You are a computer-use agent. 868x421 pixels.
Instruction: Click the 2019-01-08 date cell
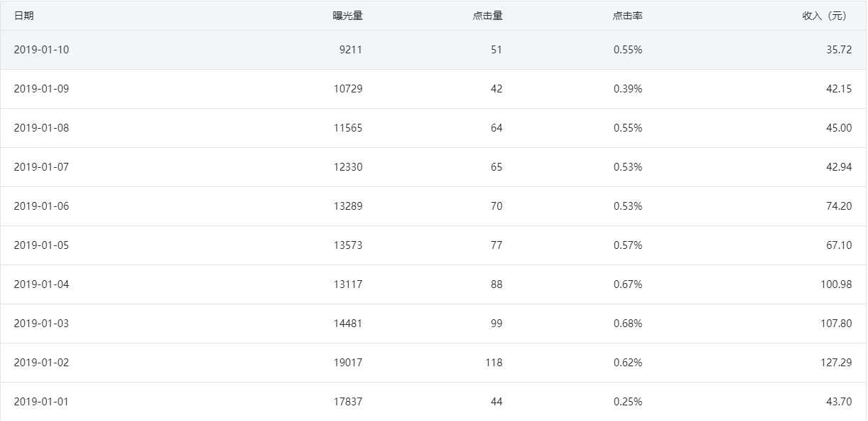(x=41, y=128)
